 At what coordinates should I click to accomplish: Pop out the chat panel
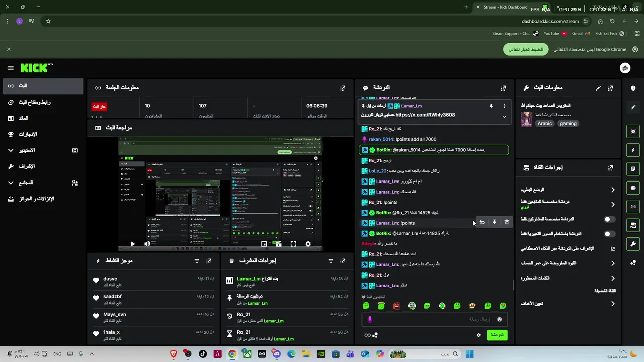click(x=503, y=88)
